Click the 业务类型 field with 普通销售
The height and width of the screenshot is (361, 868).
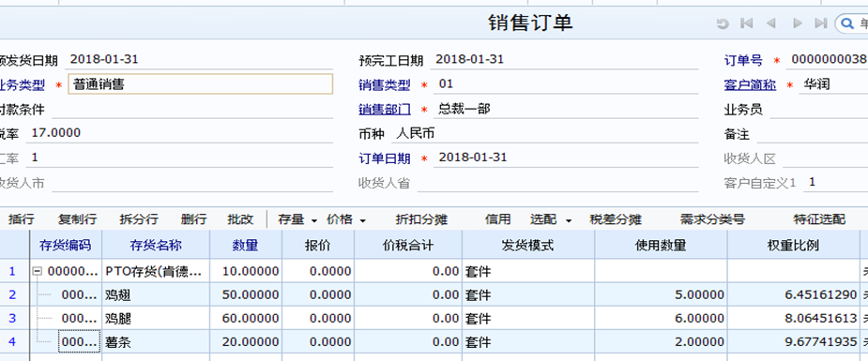(201, 84)
